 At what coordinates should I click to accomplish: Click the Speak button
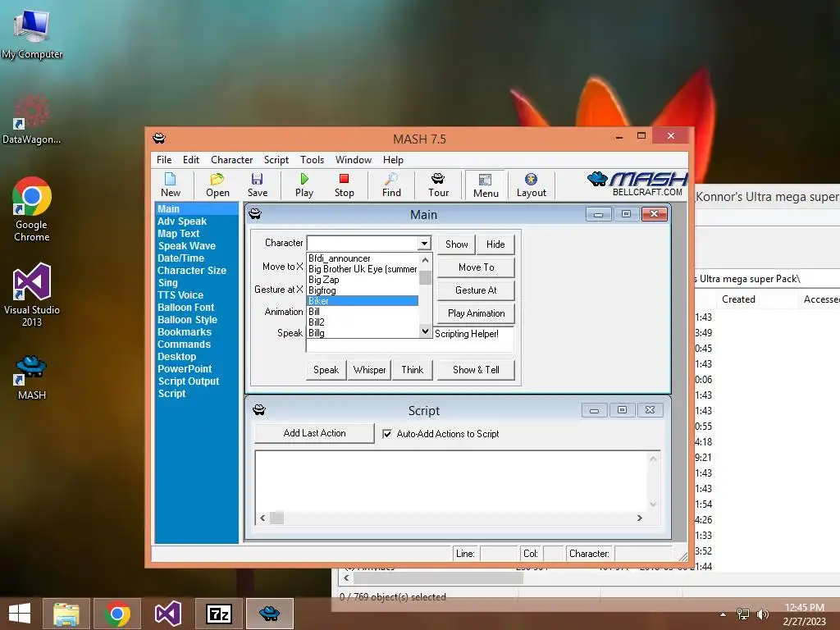pos(326,370)
